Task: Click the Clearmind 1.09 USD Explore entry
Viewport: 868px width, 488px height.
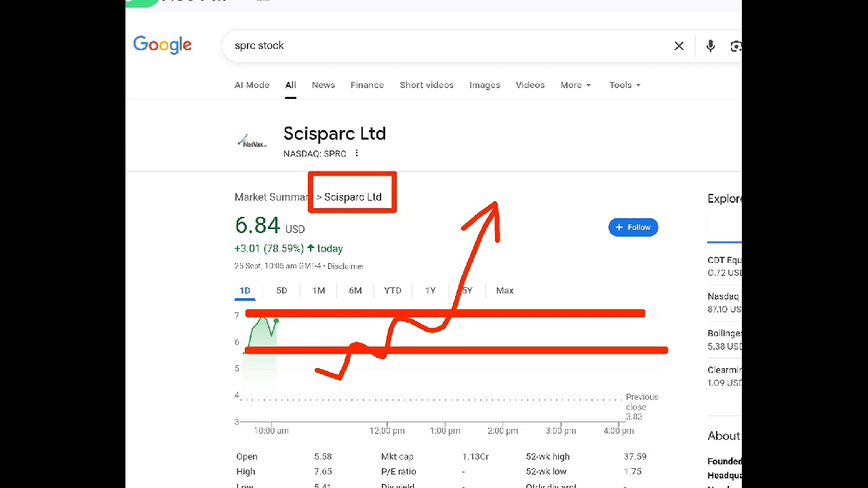Action: point(724,376)
